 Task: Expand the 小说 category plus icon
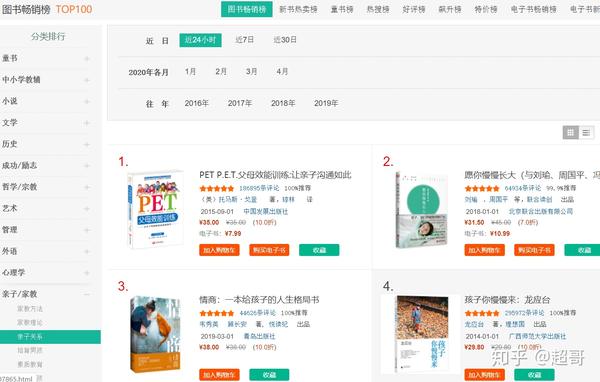pyautogui.click(x=87, y=101)
